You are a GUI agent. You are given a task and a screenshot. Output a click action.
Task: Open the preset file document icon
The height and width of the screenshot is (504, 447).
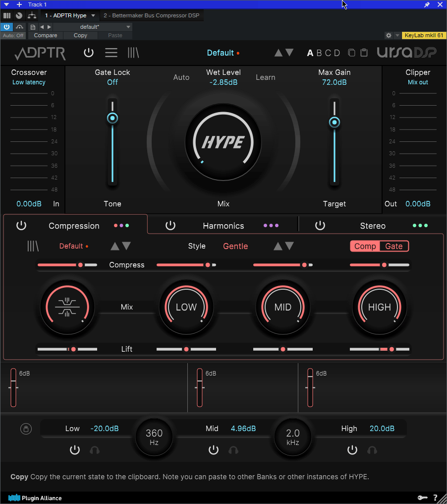[x=32, y=27]
